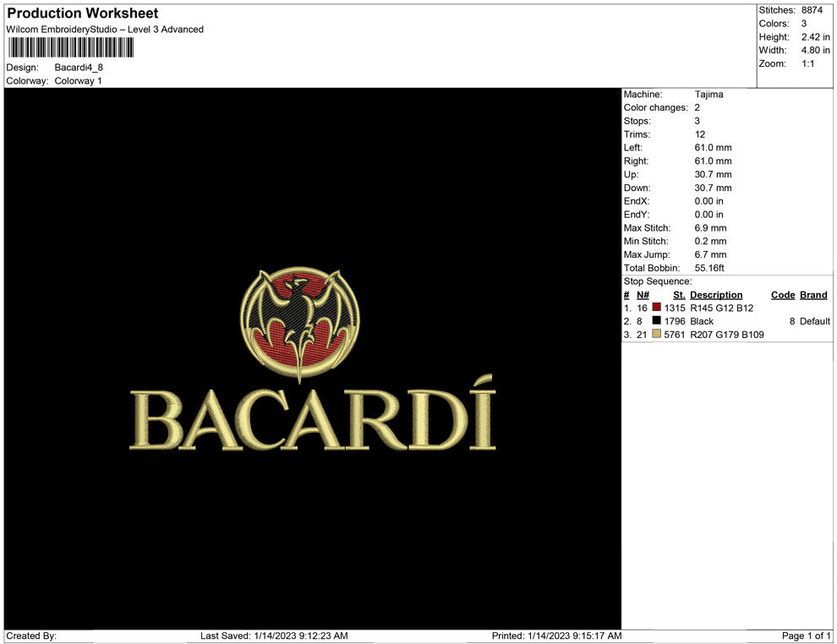Click the 'Left:' label in machine info
Viewport: 837px width, 644px height.
tap(633, 148)
